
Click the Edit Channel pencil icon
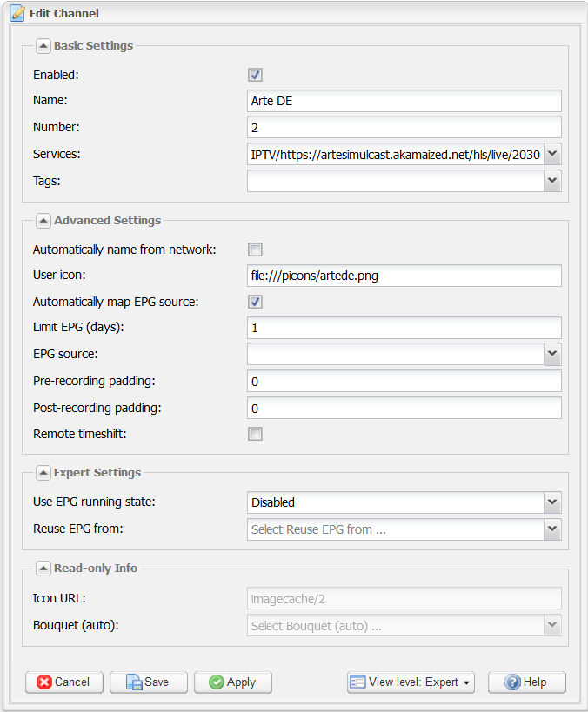pos(17,13)
